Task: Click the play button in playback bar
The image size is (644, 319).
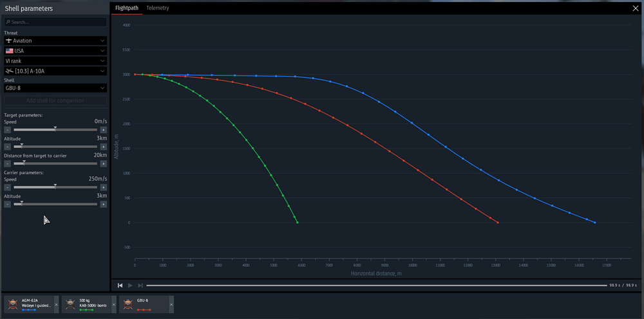Action: point(130,286)
